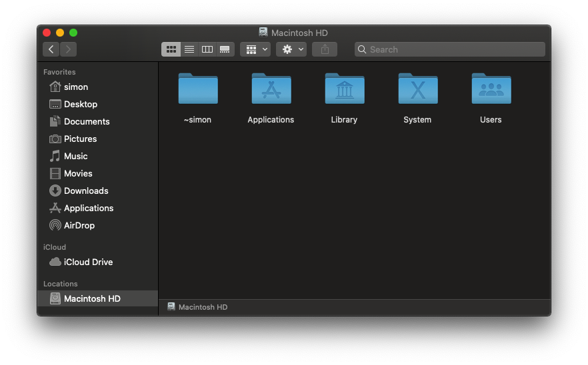Select the Users folder icon
588x365 pixels.
click(x=491, y=89)
